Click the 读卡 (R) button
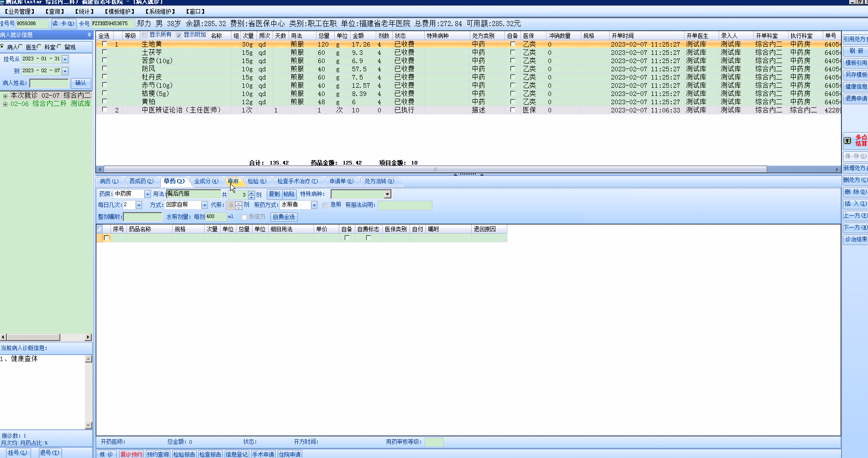The image size is (868, 458). pos(63,24)
